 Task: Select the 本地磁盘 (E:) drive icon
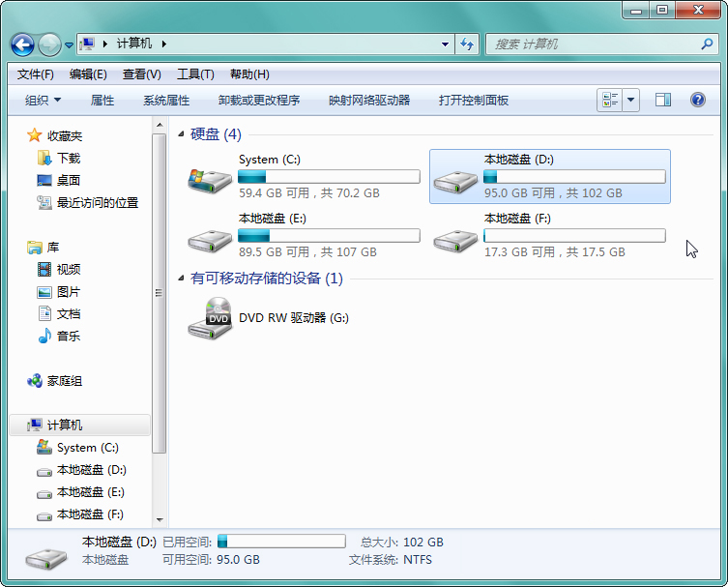[210, 240]
